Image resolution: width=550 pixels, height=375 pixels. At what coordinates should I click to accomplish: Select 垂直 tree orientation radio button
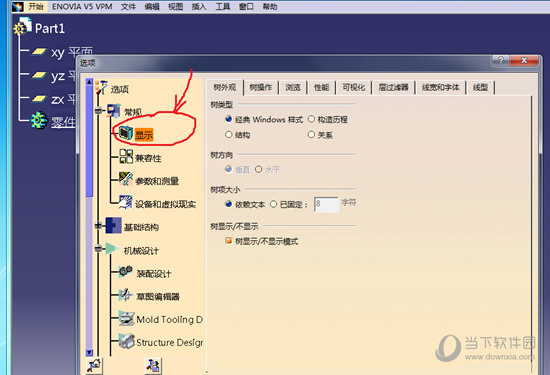point(229,169)
